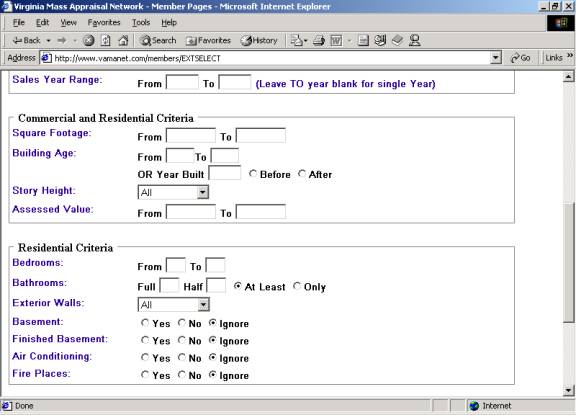Click the Go button beside address bar

(x=520, y=58)
